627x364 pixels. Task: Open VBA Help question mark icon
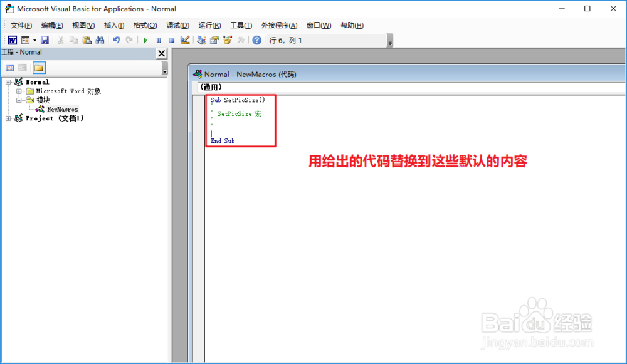click(x=256, y=40)
